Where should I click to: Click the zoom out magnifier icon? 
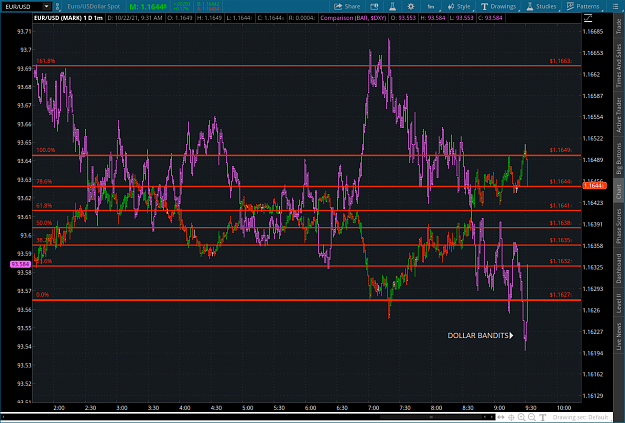(532, 417)
